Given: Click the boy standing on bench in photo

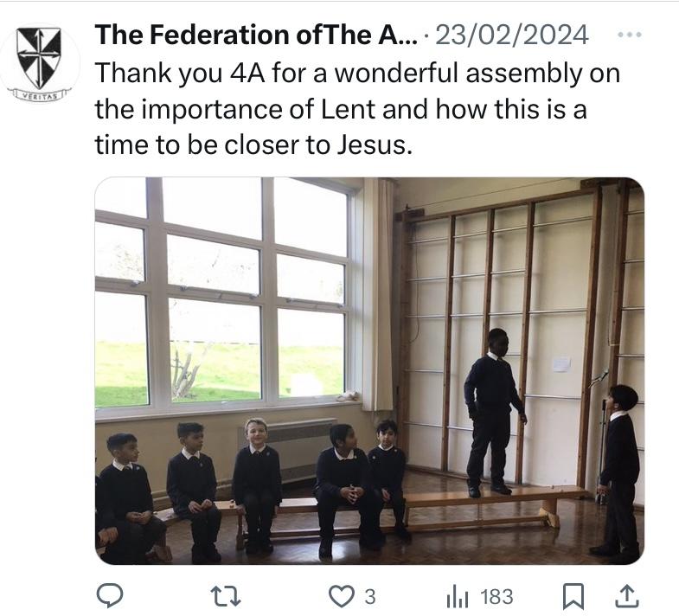Looking at the screenshot, I should coord(492,408).
